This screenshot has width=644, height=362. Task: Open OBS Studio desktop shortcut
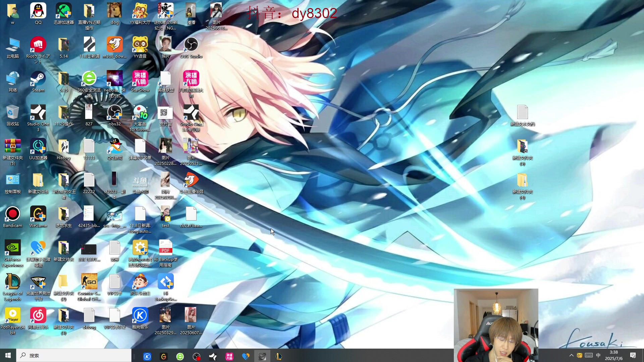pyautogui.click(x=191, y=45)
